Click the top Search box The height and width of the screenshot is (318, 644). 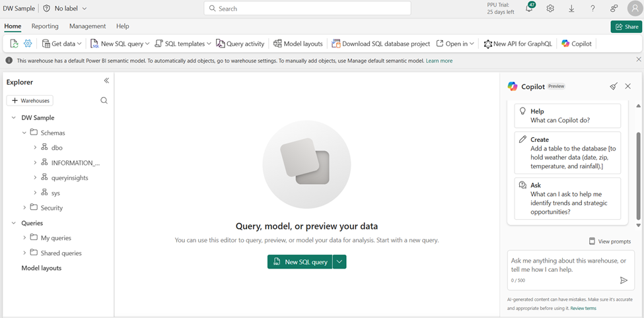point(307,8)
